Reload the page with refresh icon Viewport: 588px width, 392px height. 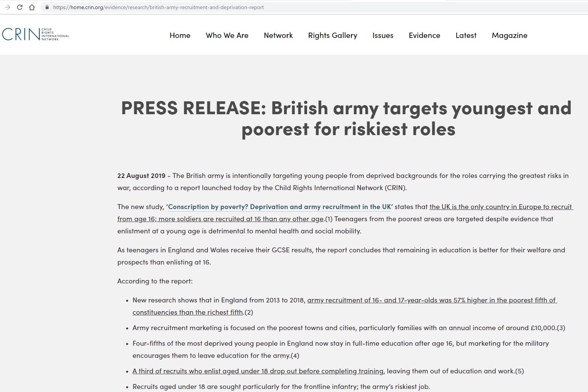[20, 7]
